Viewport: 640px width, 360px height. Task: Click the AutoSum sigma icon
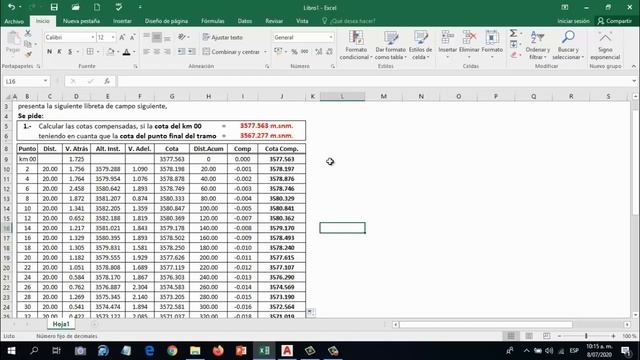pyautogui.click(x=513, y=33)
